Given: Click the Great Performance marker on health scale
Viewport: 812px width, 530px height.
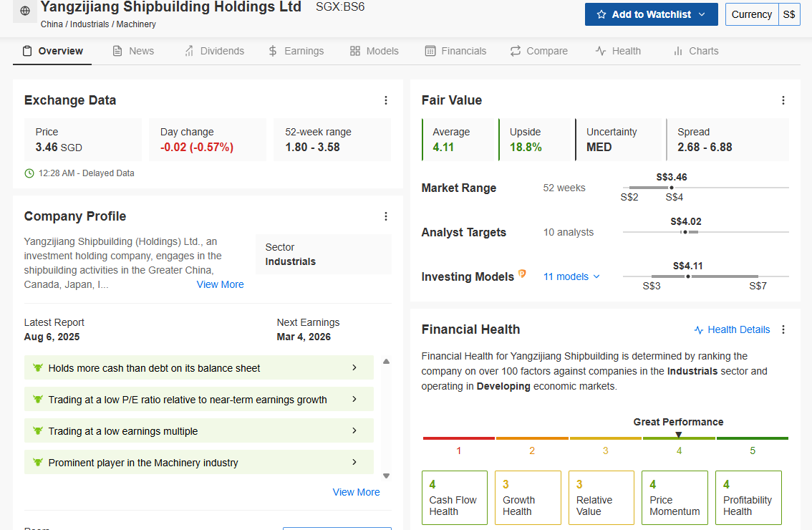Looking at the screenshot, I should (678, 435).
